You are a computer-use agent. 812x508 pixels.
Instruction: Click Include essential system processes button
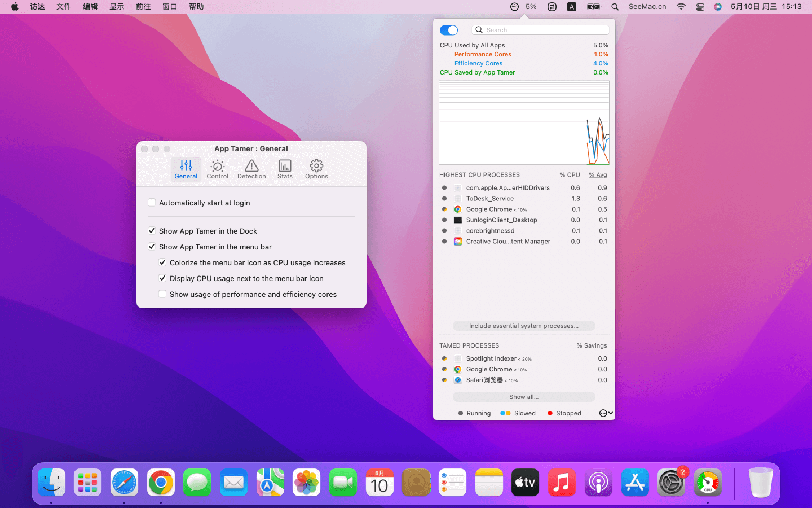point(524,326)
